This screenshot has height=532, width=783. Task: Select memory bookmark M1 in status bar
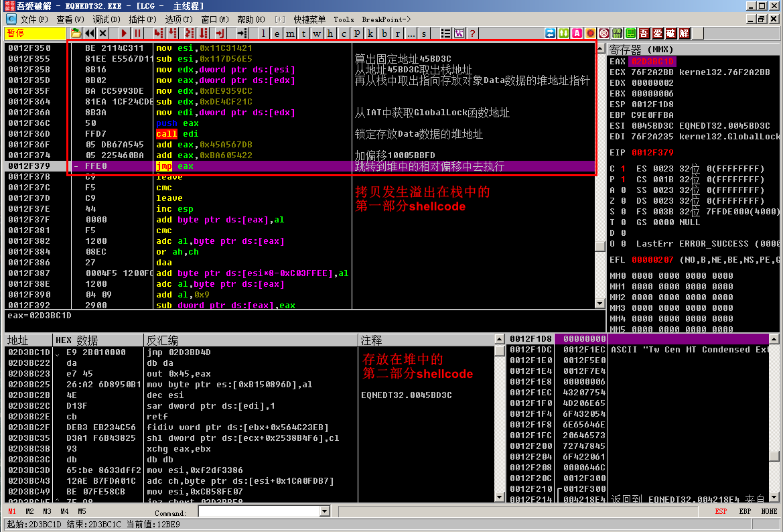click(x=12, y=511)
